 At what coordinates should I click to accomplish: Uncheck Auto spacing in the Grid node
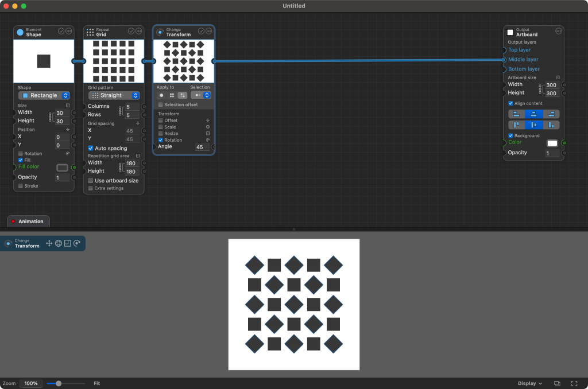coord(90,148)
